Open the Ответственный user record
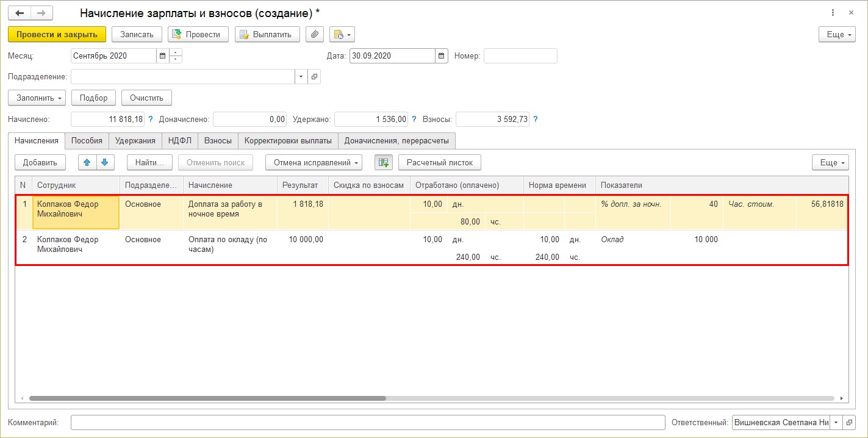868x438 pixels. (x=849, y=422)
